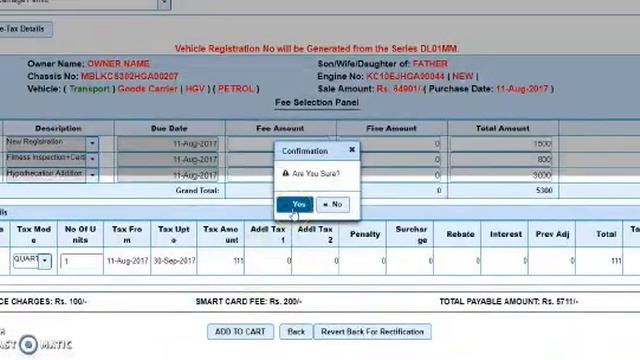Click the Total Amount column header
The height and width of the screenshot is (360, 640).
click(502, 128)
